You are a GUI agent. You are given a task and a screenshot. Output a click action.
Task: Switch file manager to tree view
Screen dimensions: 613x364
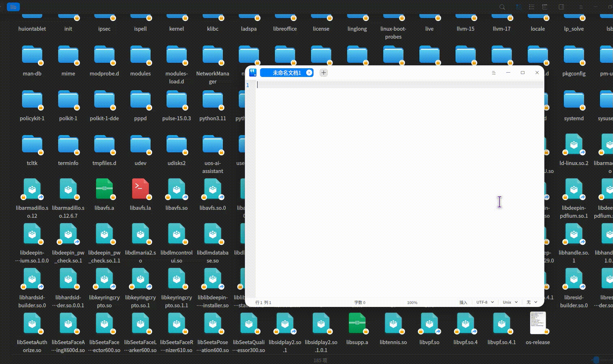(545, 7)
